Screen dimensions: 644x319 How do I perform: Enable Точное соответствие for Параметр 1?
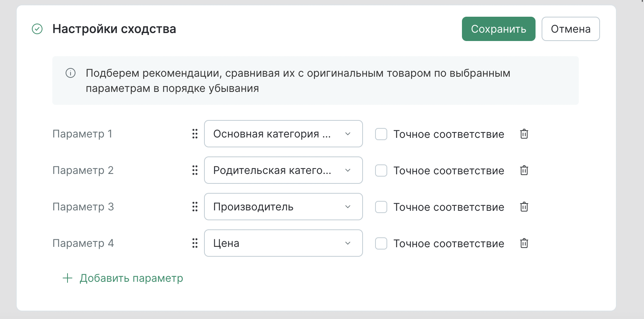point(381,134)
